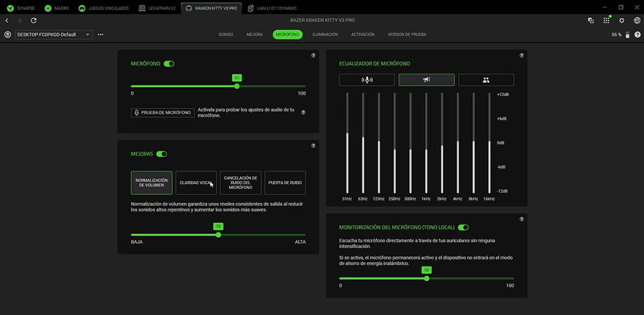Image resolution: width=644 pixels, height=315 pixels.
Task: Switch to the Leviathan V2 device tab
Action: tap(157, 8)
